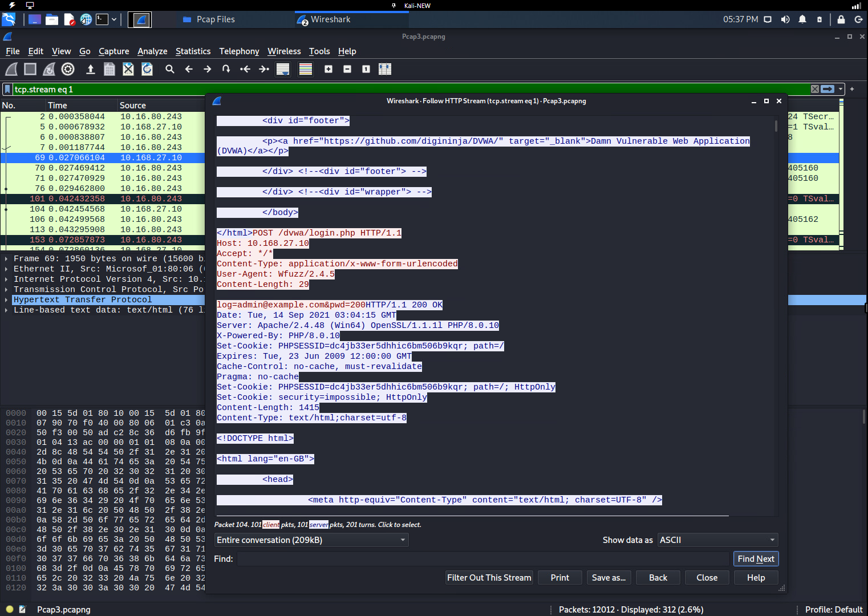Toggle auto scroll during live capture
The image size is (868, 616).
pos(283,69)
